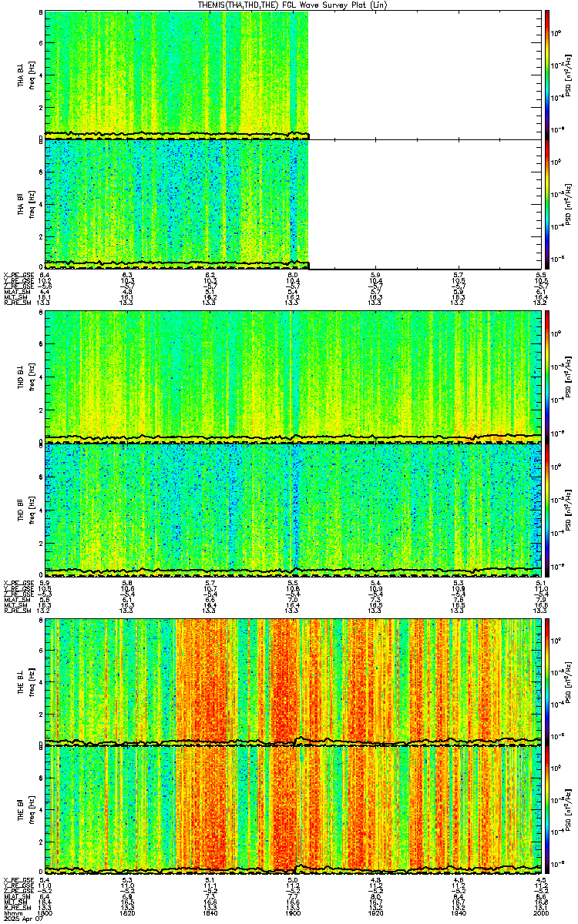Select the THD B-perpendicular spectrogram panel
This screenshot has height=924, width=578.
tap(293, 377)
